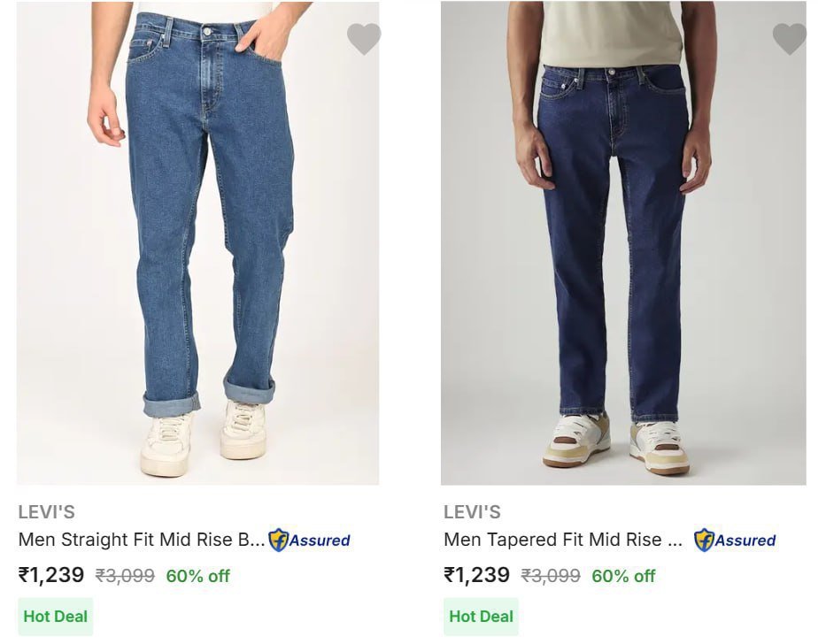Wishlist the Men Straight Fit jeans heart
The image size is (818, 644).
[364, 39]
